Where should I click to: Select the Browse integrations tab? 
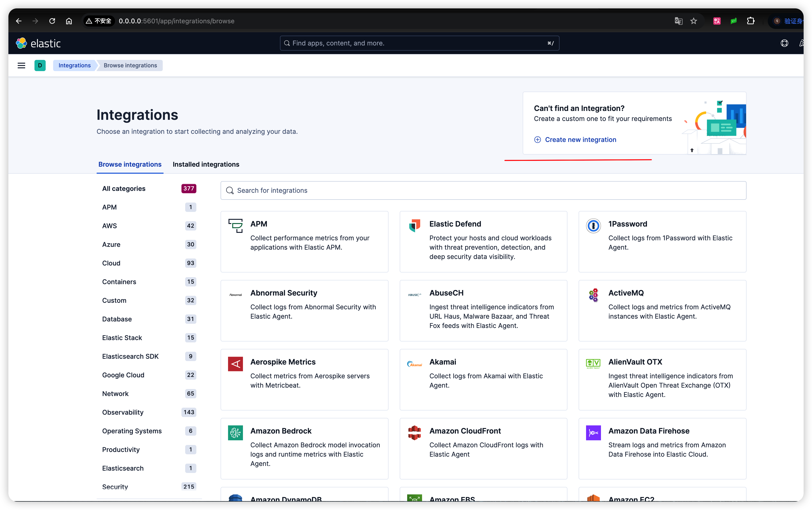(x=130, y=164)
